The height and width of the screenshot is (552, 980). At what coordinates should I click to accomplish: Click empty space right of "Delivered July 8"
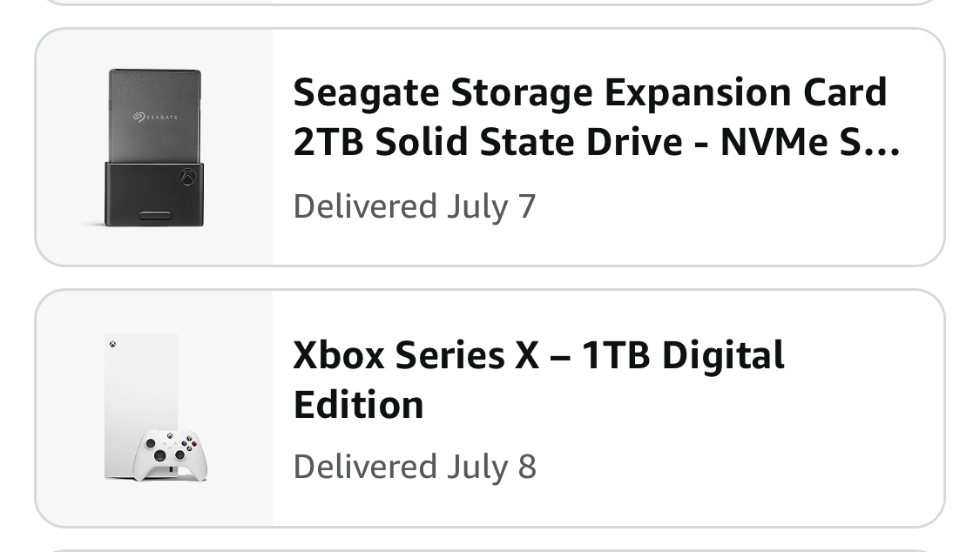740,468
